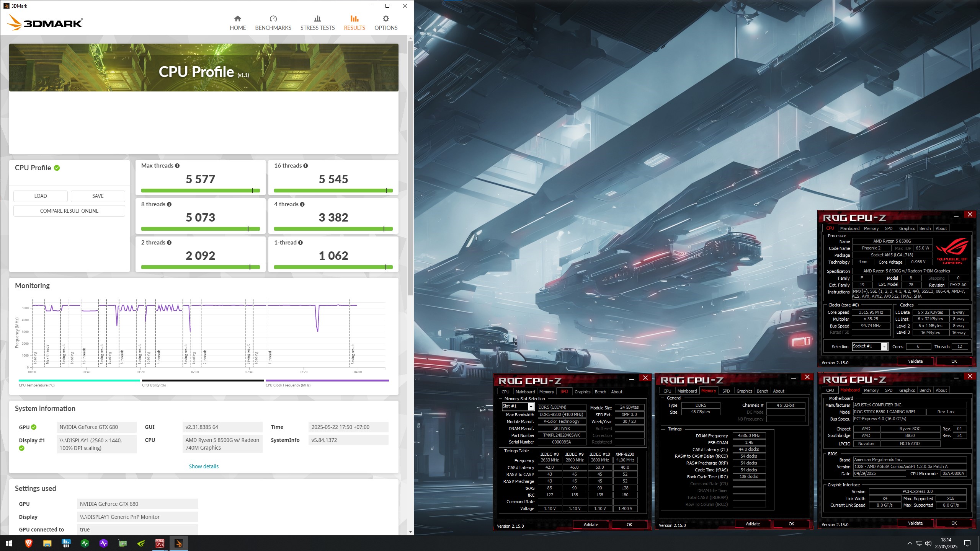Screen dimensions: 980x551
Task: Toggle CPU Clock Frequency series in the chart
Action: pyautogui.click(x=327, y=383)
